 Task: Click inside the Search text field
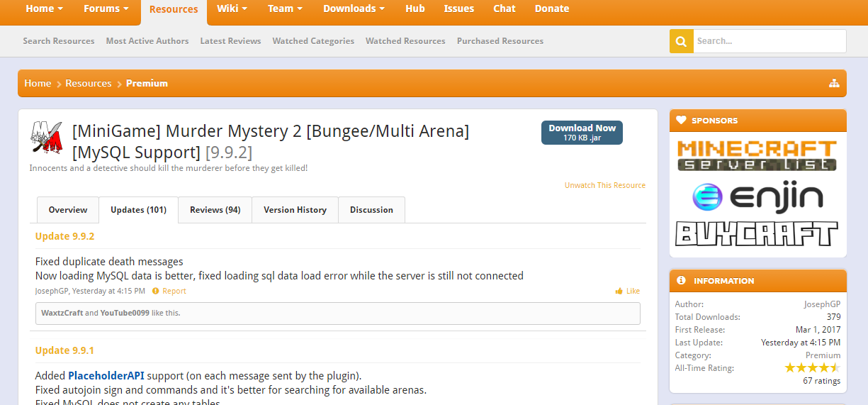[770, 41]
